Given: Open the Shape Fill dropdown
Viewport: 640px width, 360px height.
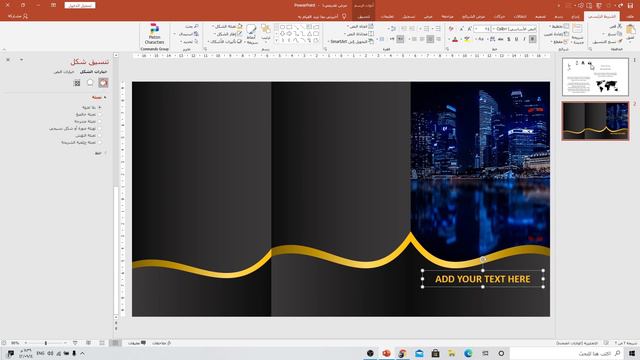Looking at the screenshot, I should 228,26.
